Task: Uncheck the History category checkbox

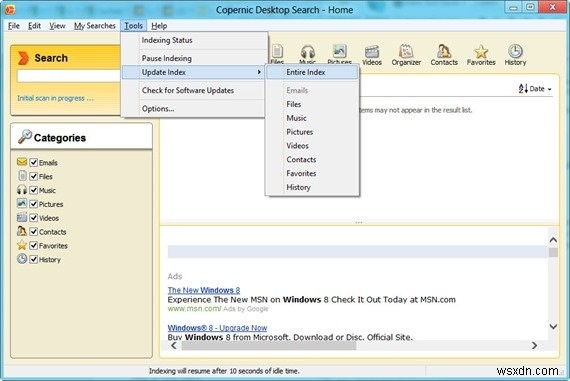Action: coord(33,259)
